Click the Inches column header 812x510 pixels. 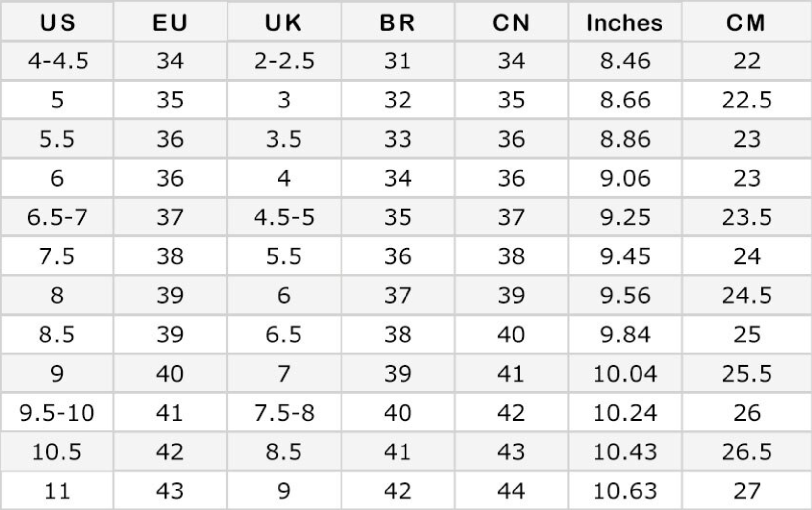pos(624,22)
